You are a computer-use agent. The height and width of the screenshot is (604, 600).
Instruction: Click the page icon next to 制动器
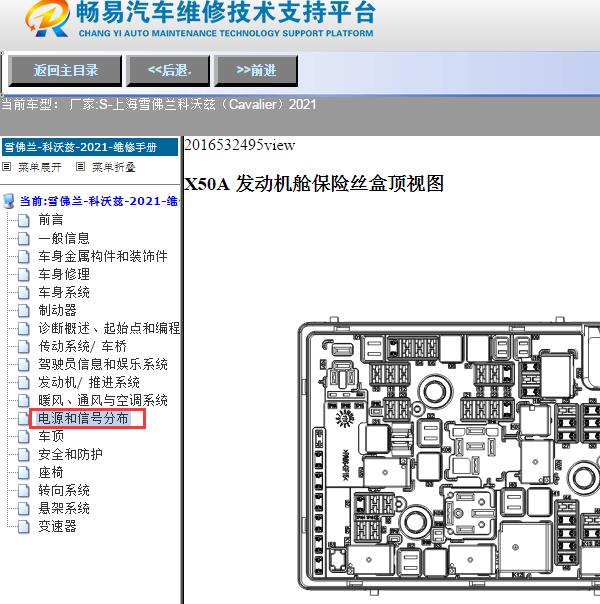[x=24, y=310]
